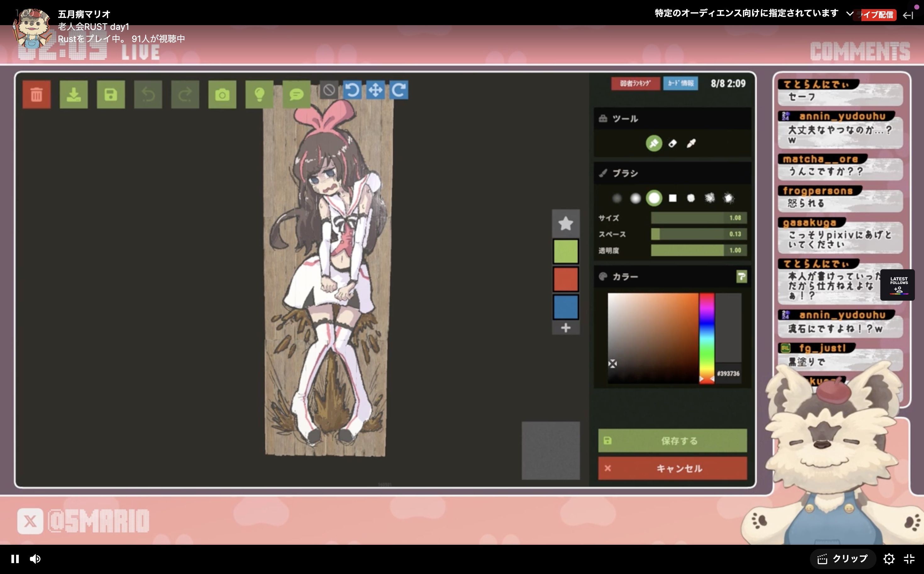924x574 pixels.
Task: Click the キャンセル cancel button
Action: (672, 468)
